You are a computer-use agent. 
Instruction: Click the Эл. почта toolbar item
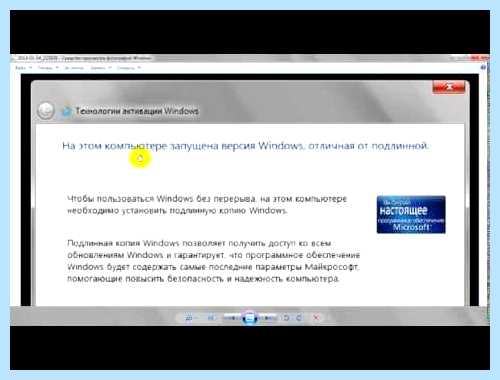(x=74, y=68)
